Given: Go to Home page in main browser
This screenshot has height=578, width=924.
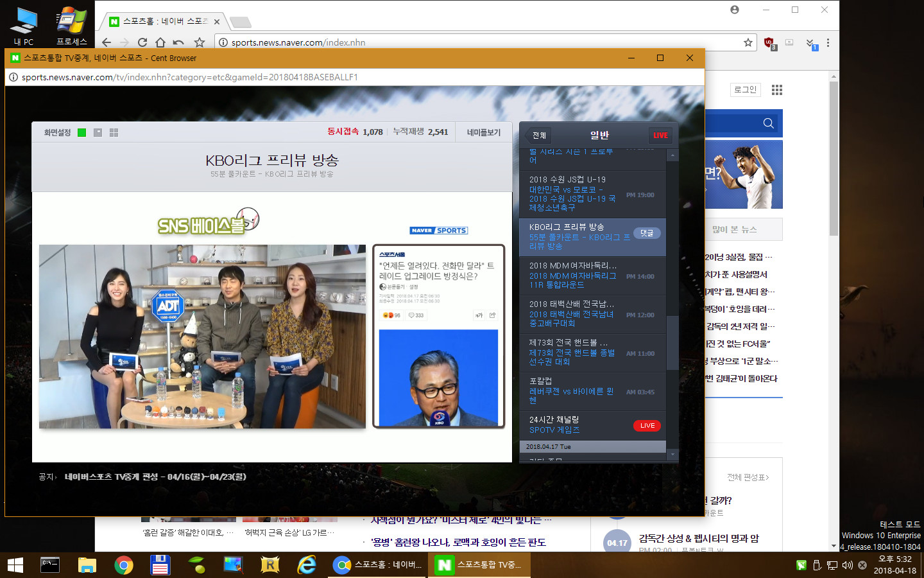Looking at the screenshot, I should [x=160, y=42].
